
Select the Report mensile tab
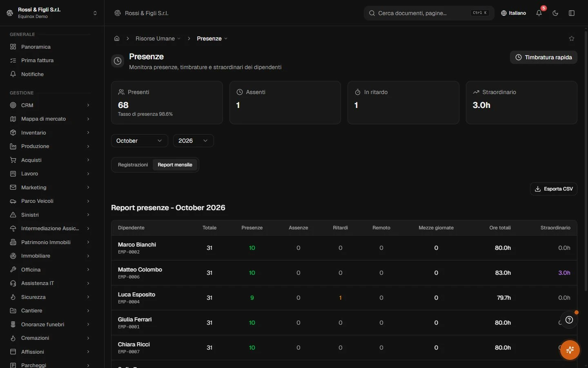175,165
